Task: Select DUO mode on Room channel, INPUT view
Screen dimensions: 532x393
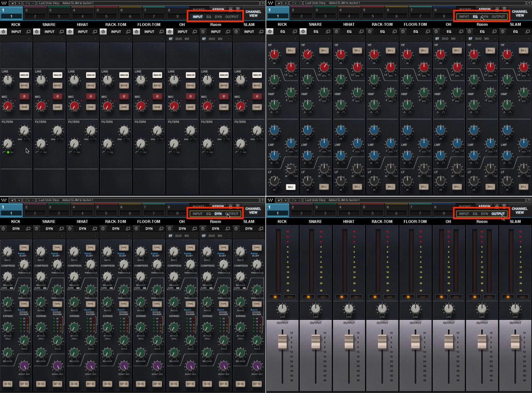Action: tap(212, 39)
